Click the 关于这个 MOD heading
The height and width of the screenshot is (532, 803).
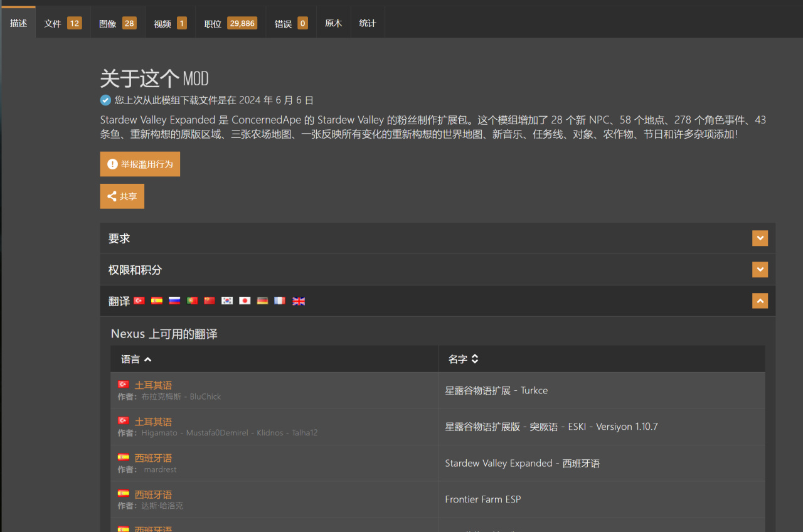coord(154,79)
